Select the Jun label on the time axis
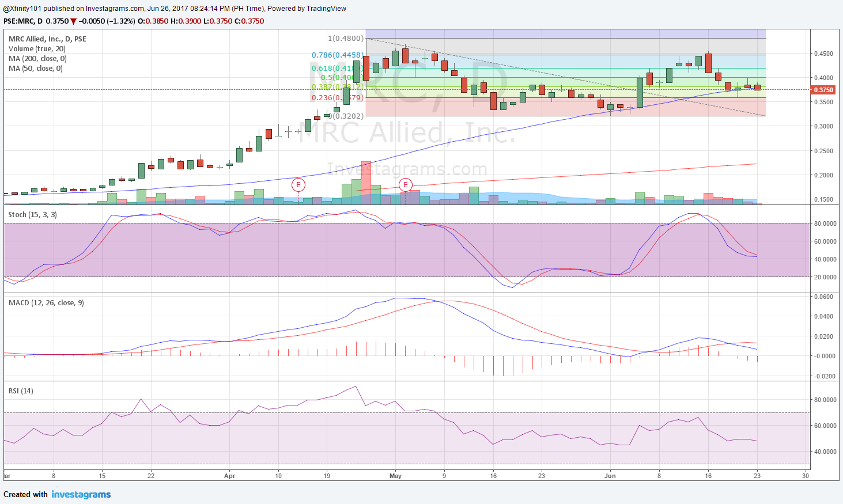The image size is (843, 504). click(x=610, y=476)
